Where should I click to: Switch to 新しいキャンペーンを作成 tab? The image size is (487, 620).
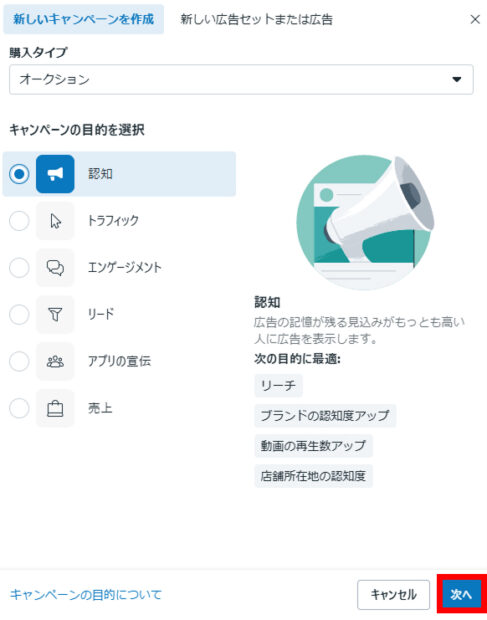(x=83, y=19)
